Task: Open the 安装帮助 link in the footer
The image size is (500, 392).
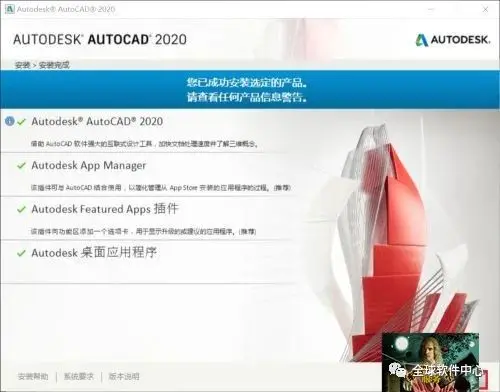Action: tap(33, 377)
